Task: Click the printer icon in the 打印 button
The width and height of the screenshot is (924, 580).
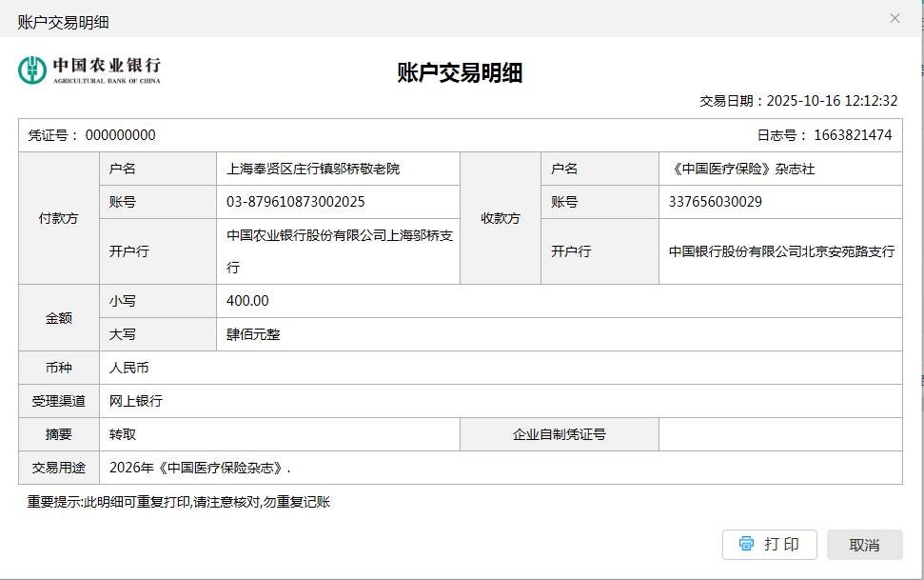Action: tap(746, 544)
